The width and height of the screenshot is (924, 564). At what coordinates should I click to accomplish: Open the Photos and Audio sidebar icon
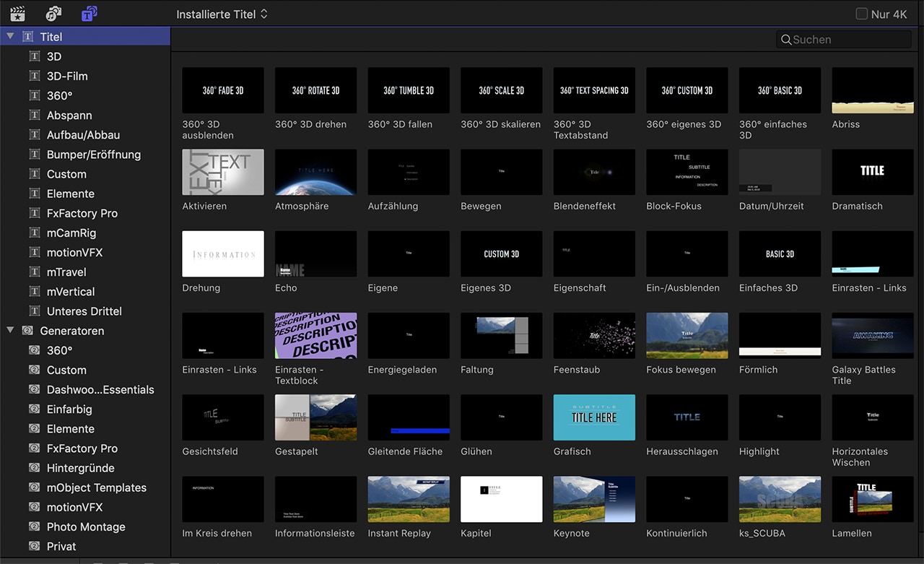(53, 14)
